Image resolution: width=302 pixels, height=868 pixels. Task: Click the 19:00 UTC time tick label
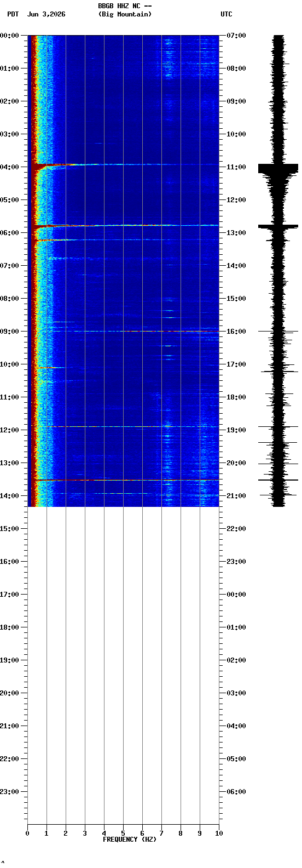(x=236, y=430)
